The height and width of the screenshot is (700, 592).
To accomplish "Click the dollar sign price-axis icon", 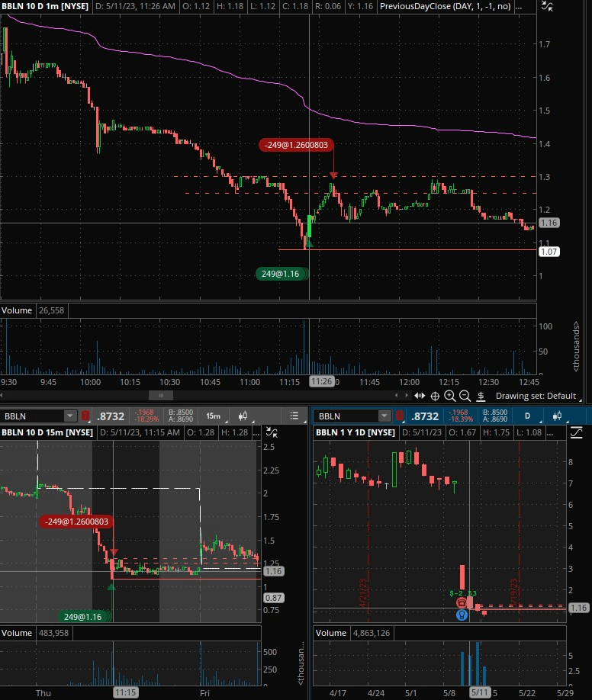I will [x=481, y=396].
